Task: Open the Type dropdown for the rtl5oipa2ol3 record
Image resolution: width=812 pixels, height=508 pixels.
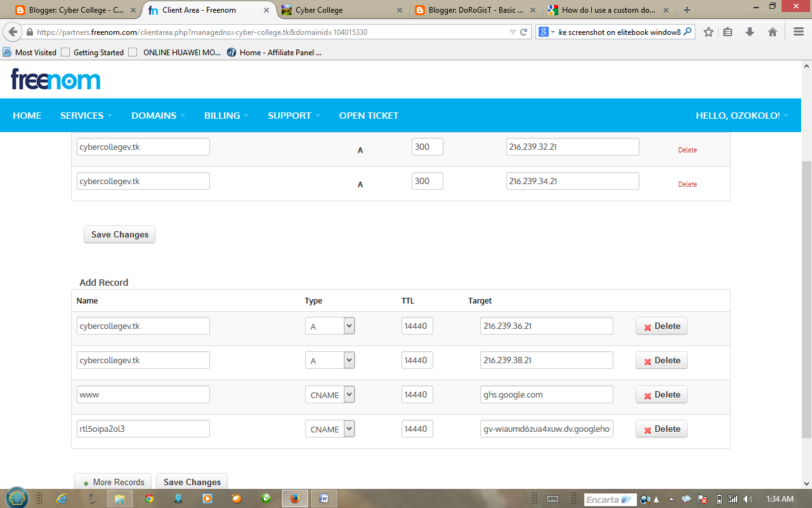Action: coord(330,429)
